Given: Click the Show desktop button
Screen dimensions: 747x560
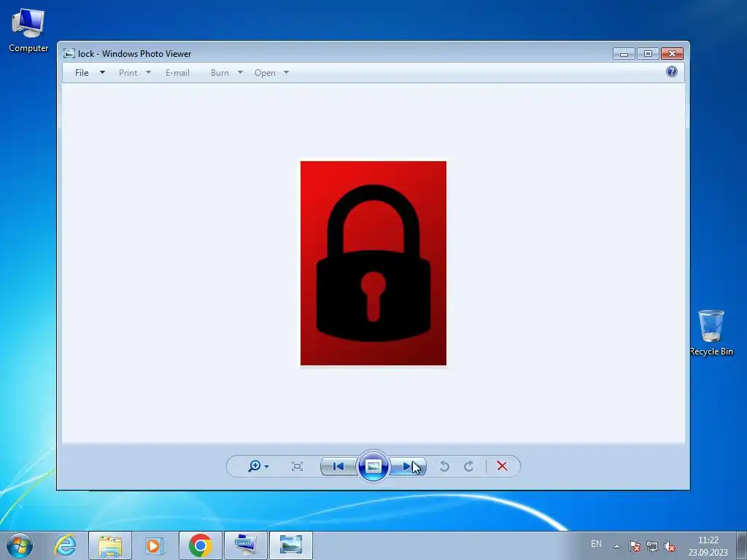Looking at the screenshot, I should click(x=742, y=546).
